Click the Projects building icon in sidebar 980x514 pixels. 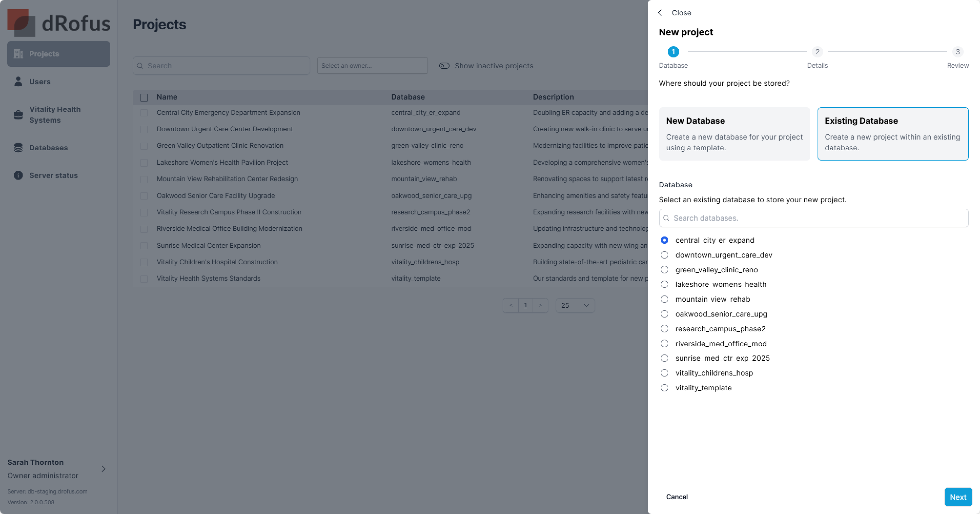click(18, 54)
